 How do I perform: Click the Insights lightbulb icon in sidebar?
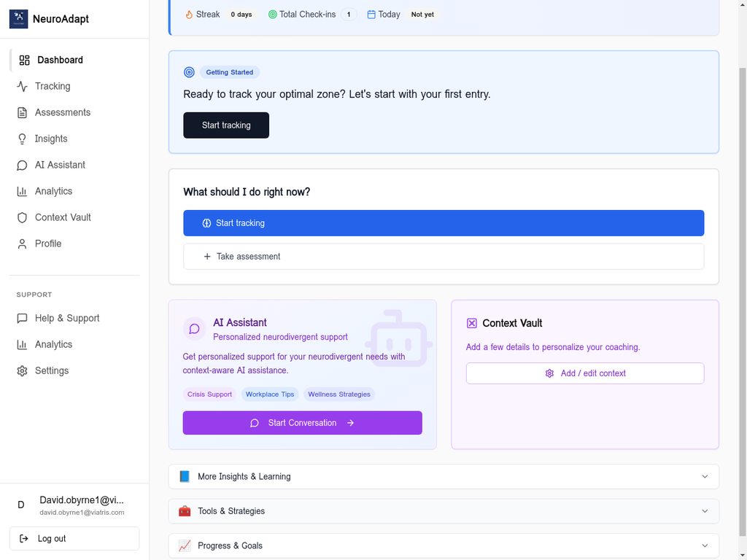pyautogui.click(x=22, y=139)
